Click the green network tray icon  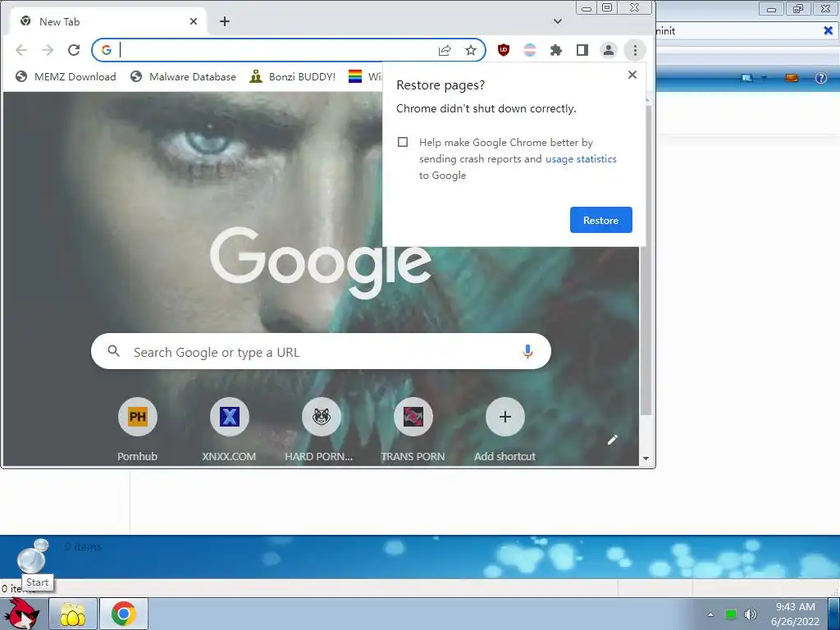point(731,614)
